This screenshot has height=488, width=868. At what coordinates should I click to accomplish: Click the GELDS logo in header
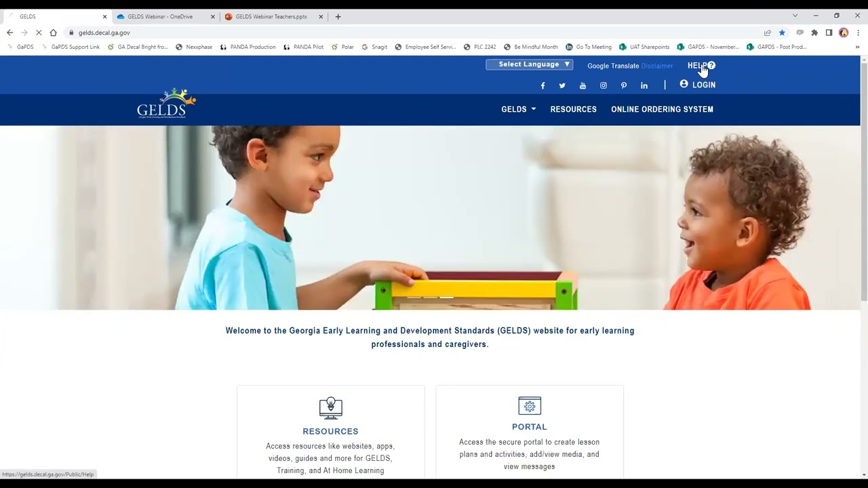click(x=166, y=104)
